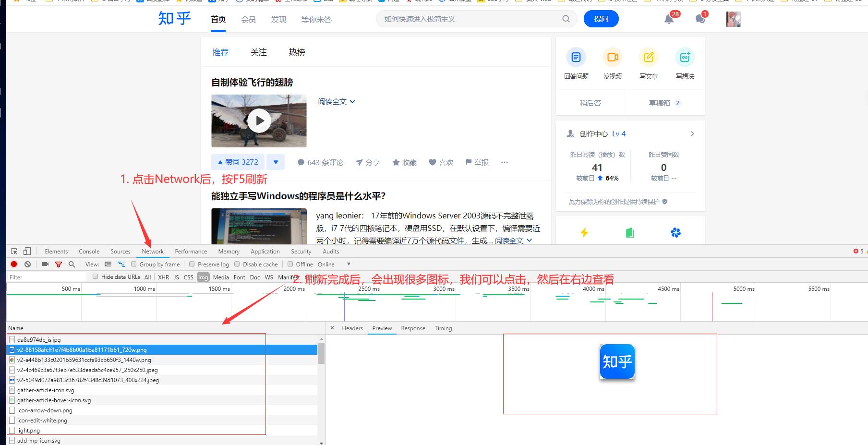The image size is (868, 445).
Task: Select the Img filter type
Action: click(203, 277)
